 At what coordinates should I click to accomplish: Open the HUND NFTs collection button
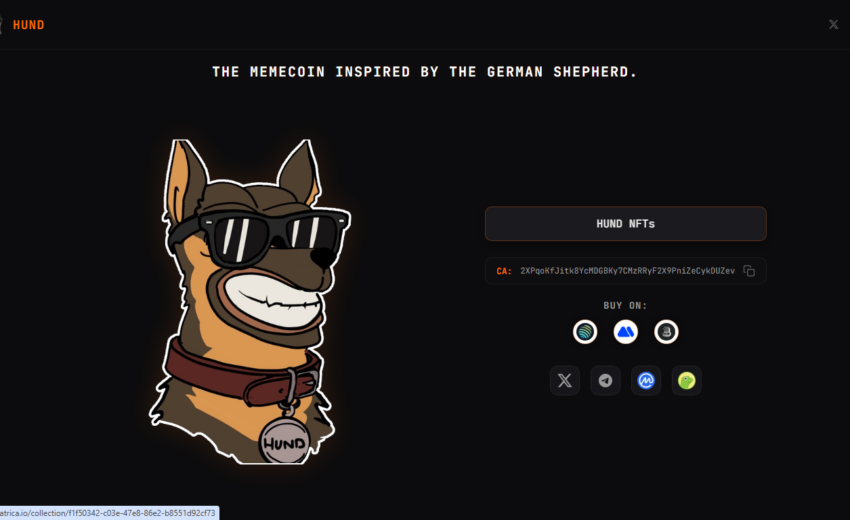[626, 223]
